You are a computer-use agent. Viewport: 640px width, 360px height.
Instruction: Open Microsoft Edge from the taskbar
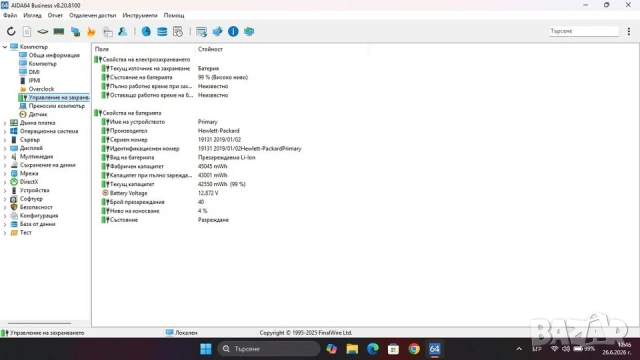pyautogui.click(x=373, y=349)
